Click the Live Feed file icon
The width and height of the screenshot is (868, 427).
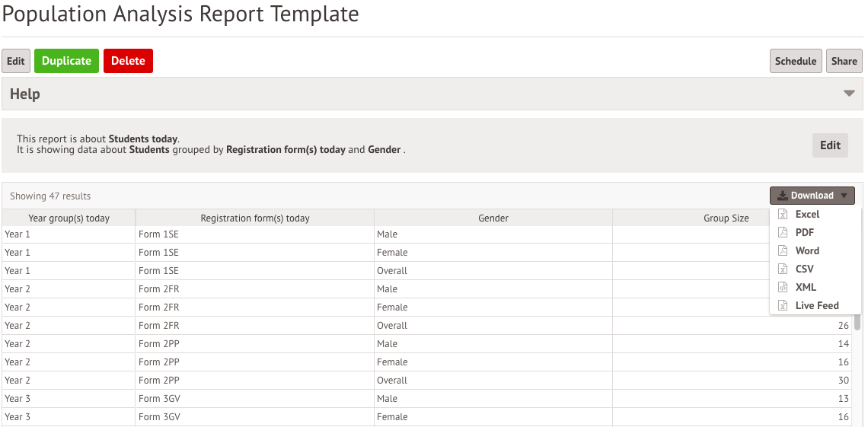(x=783, y=305)
